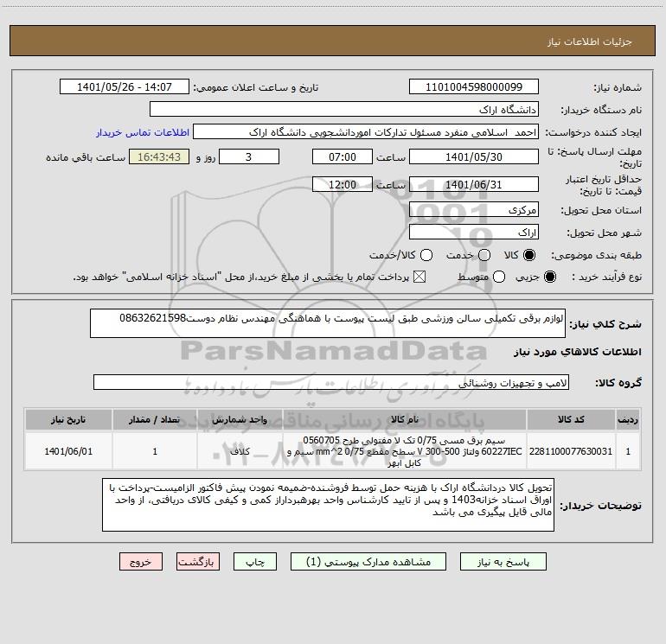
Task: Choose the متوسط purchase type radio
Action: tap(499, 277)
